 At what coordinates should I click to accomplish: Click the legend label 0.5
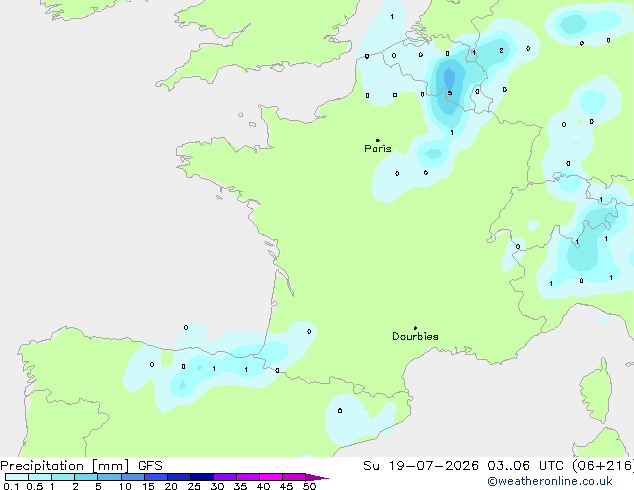(x=34, y=486)
